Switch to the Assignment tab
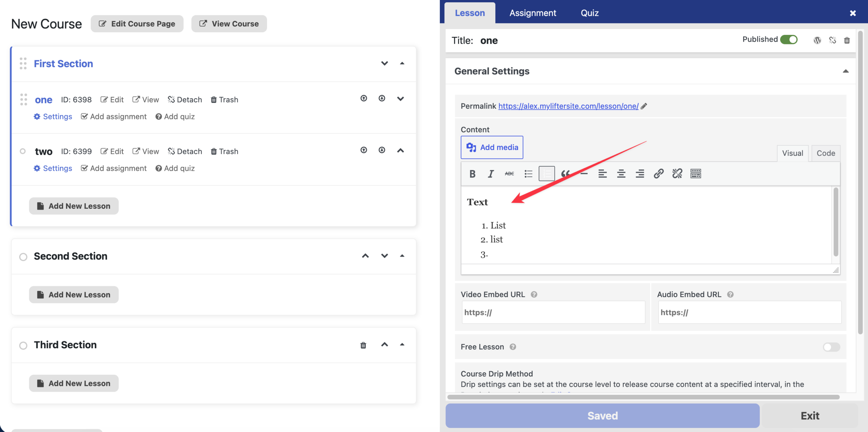 (533, 13)
